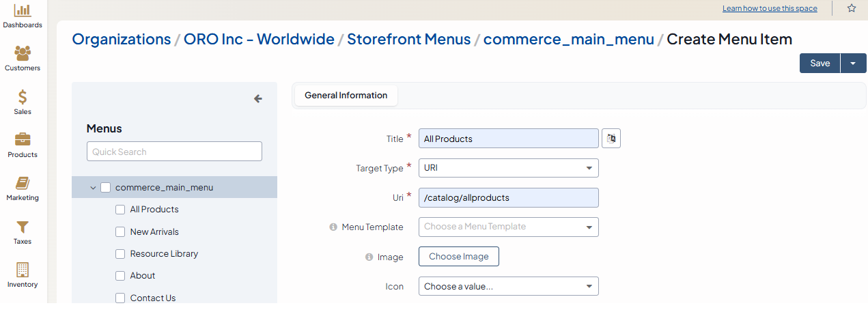Open the Products briefcase icon

pos(23,140)
